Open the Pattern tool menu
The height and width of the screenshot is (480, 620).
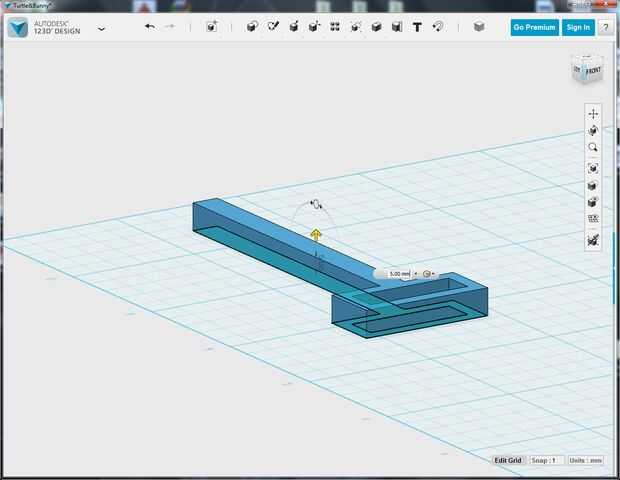tap(335, 26)
